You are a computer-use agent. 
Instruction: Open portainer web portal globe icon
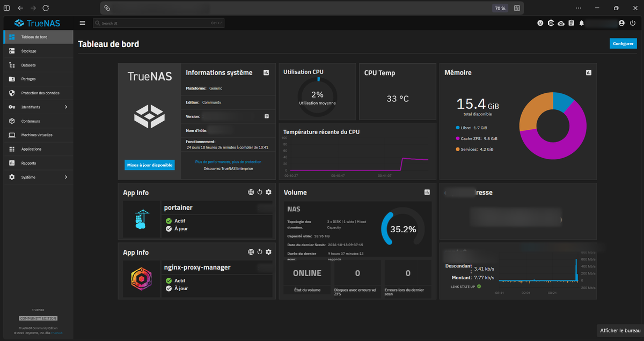251,192
